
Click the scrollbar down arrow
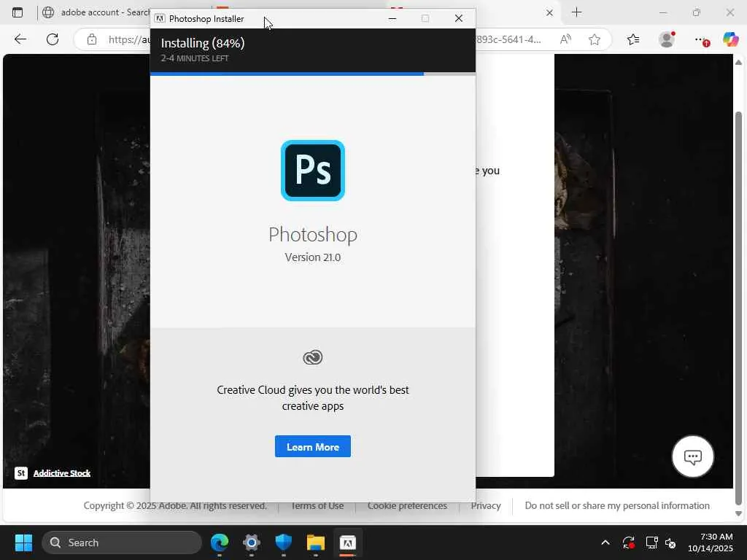click(x=738, y=514)
